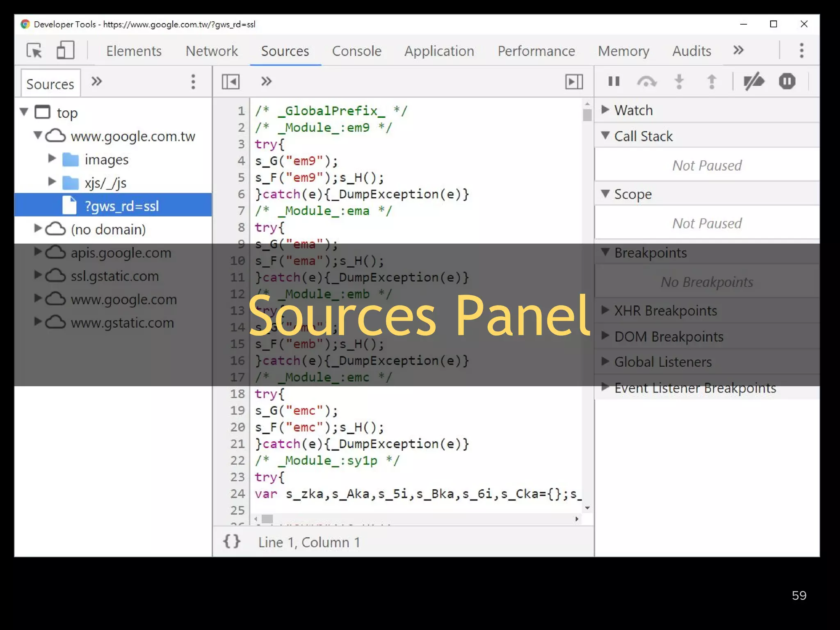Toggle the device toolbar icon
Image resolution: width=840 pixels, height=630 pixels.
[x=65, y=50]
